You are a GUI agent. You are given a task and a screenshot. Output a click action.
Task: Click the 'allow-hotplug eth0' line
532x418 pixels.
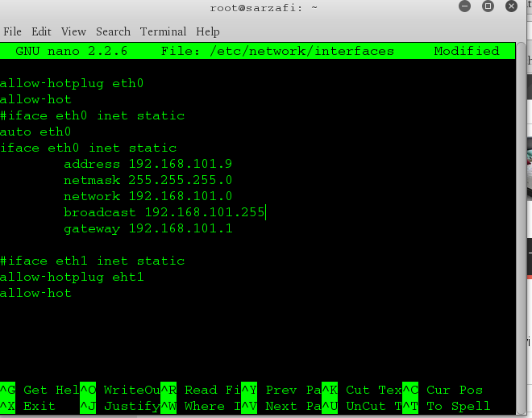(x=72, y=84)
